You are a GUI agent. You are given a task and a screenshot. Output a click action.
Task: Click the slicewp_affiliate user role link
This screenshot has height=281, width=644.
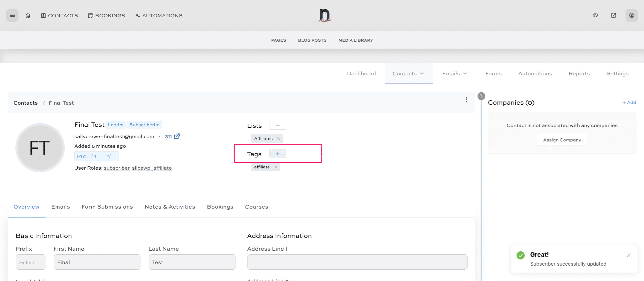(152, 168)
